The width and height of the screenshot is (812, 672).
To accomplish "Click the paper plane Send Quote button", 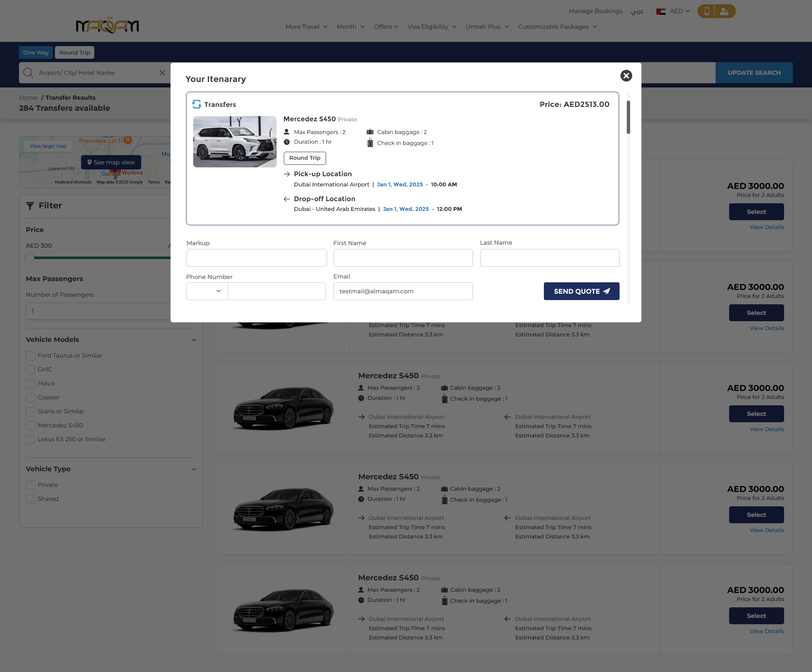I will click(x=581, y=291).
